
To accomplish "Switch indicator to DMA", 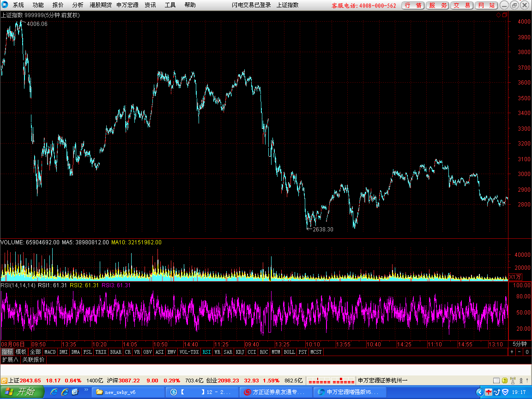I will (x=75, y=352).
